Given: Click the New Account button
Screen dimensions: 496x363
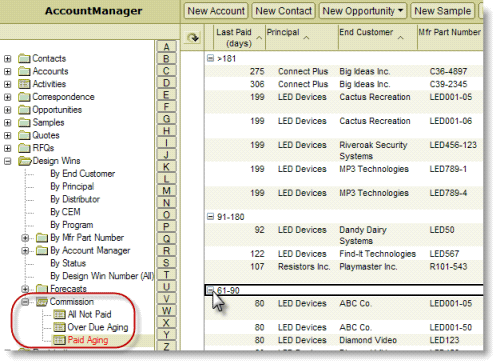Looking at the screenshot, I should (x=216, y=11).
